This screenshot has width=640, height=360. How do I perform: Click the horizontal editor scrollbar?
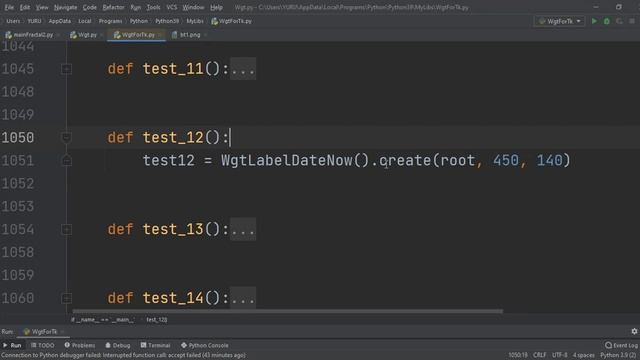pos(287,311)
